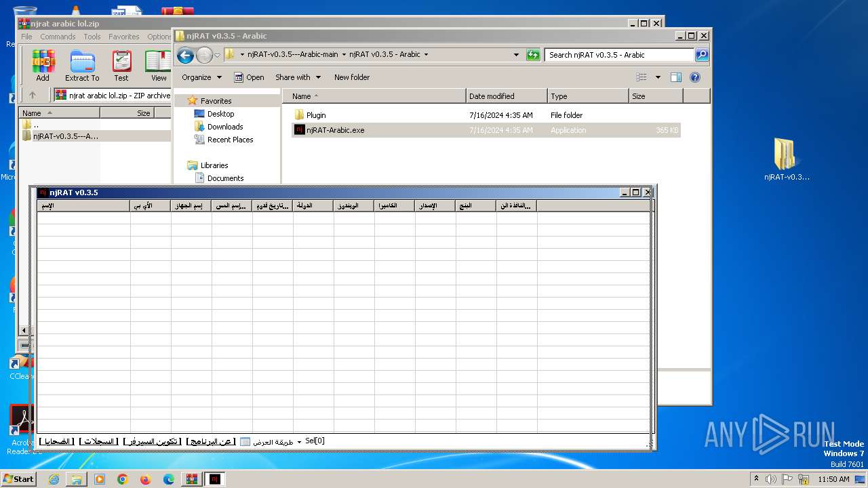Launch Chrome from the taskbar
This screenshot has height=488, width=868.
[123, 479]
